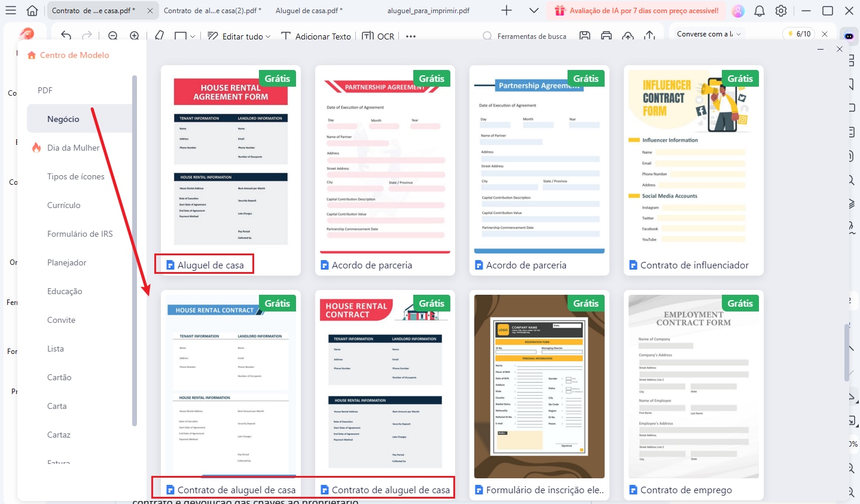
Task: Expand the Converse com a IA dropdown
Action: point(709,34)
